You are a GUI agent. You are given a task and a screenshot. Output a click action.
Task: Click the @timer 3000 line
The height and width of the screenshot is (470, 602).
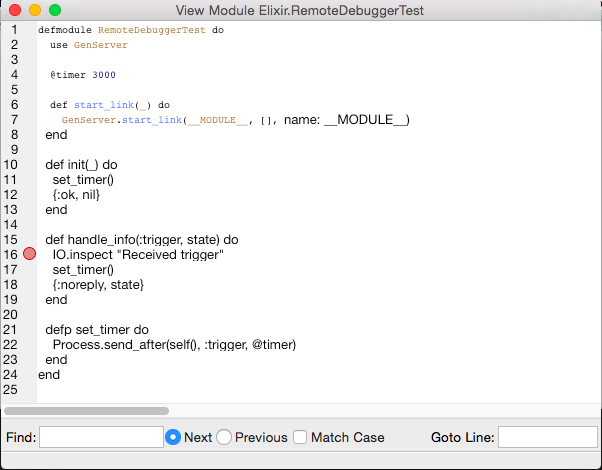[87, 75]
